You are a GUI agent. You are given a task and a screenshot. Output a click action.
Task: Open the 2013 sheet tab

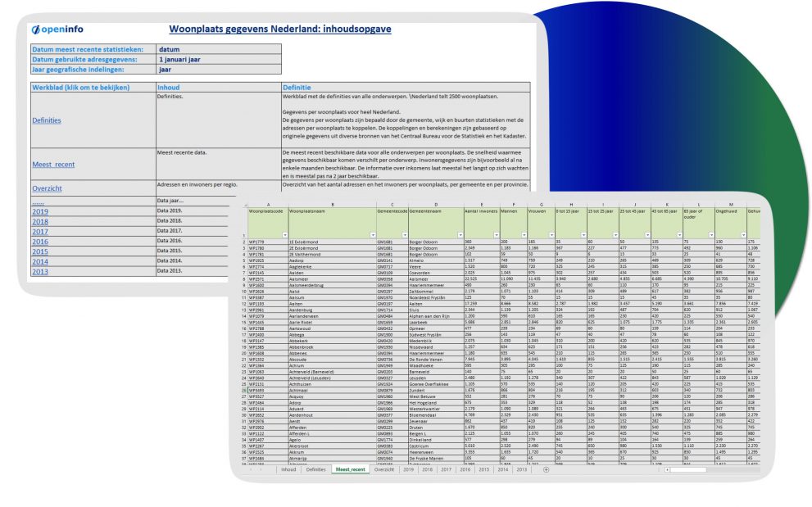[521, 469]
